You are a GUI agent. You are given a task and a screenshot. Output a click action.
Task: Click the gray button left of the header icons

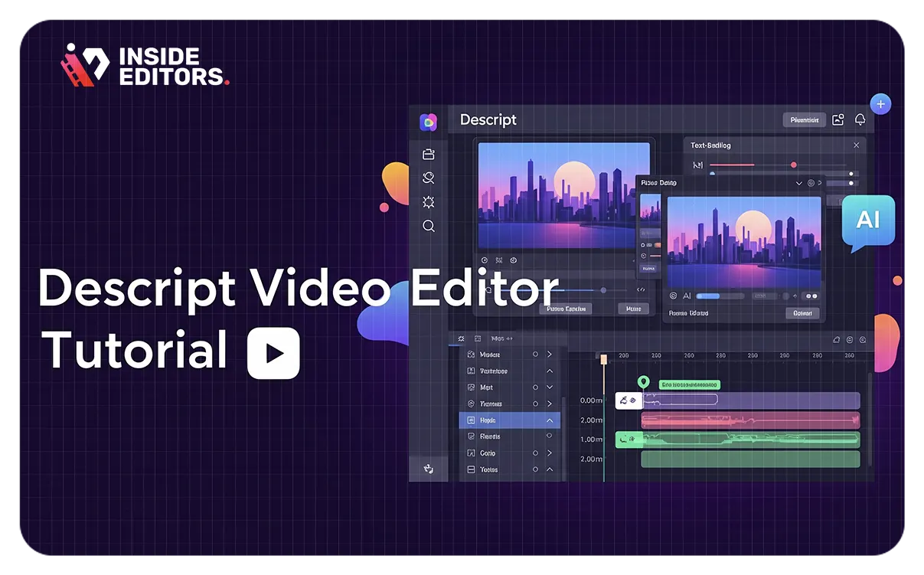804,120
